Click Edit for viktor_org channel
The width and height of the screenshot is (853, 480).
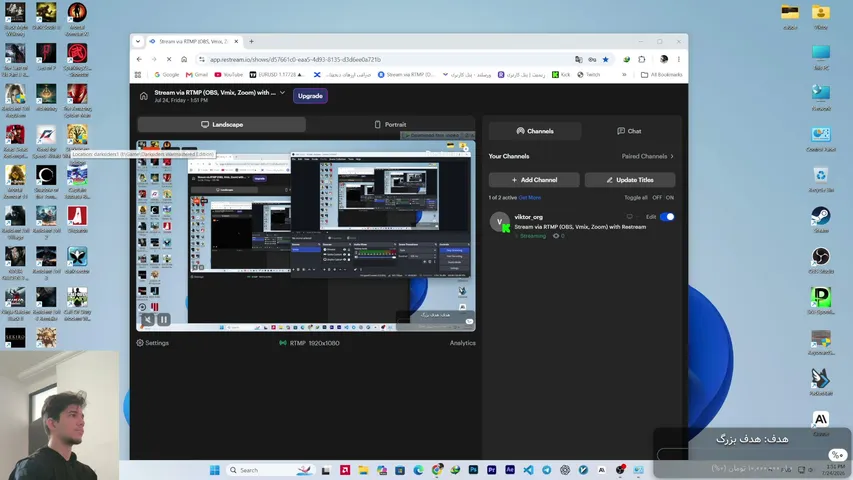coord(651,217)
